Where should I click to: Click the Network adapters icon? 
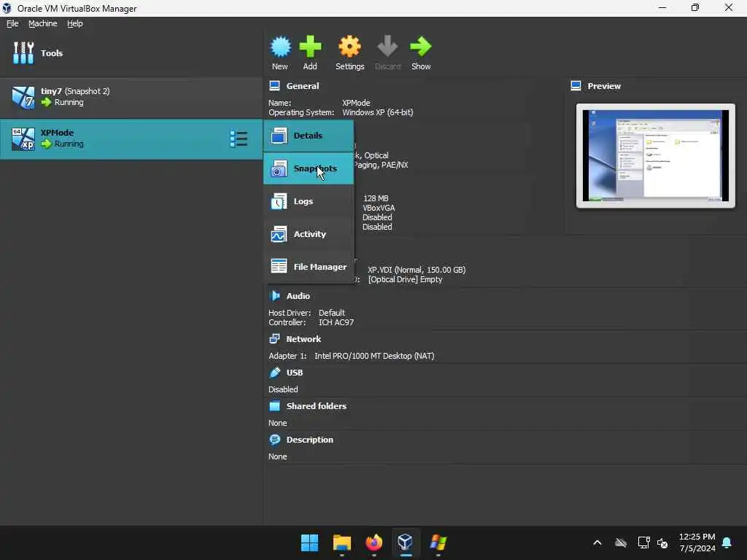(275, 338)
